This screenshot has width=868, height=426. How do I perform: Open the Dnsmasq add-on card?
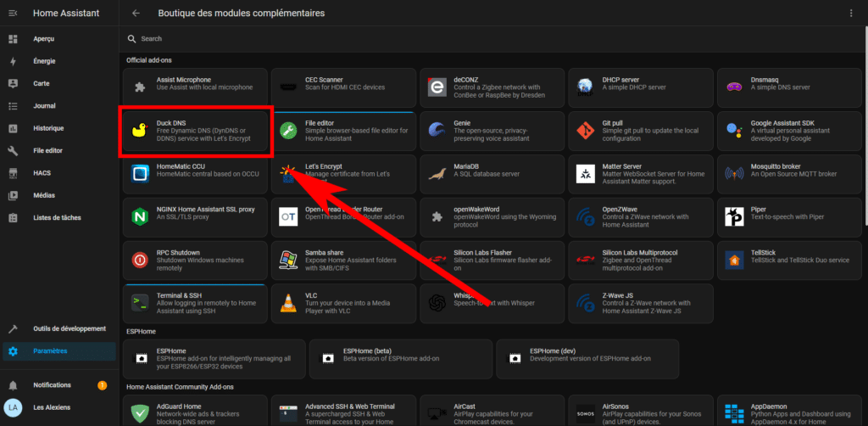pos(790,87)
